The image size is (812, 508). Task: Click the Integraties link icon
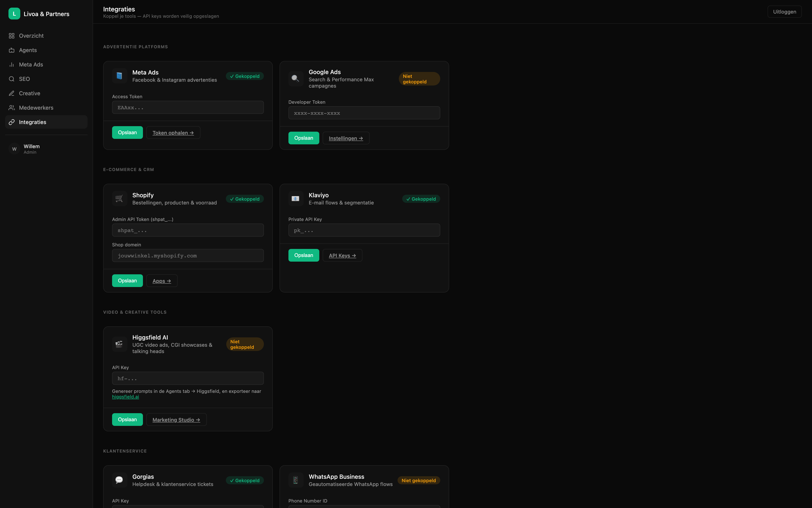click(x=12, y=122)
